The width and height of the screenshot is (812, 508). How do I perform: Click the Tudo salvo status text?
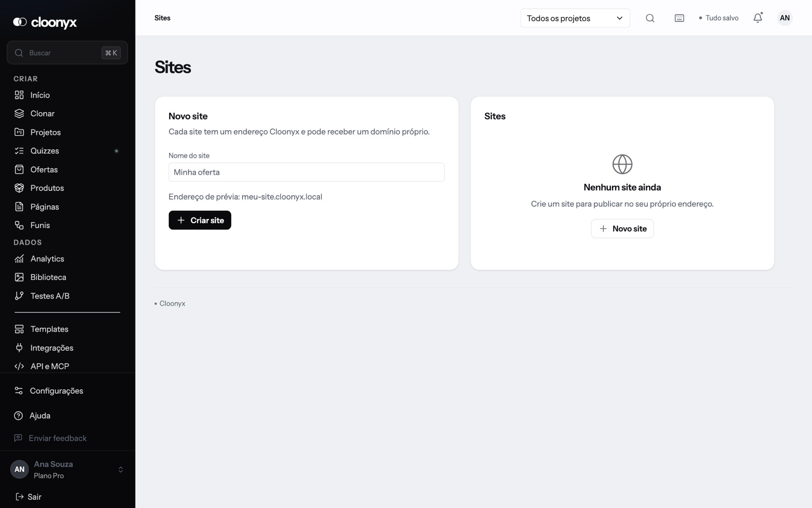(x=722, y=18)
